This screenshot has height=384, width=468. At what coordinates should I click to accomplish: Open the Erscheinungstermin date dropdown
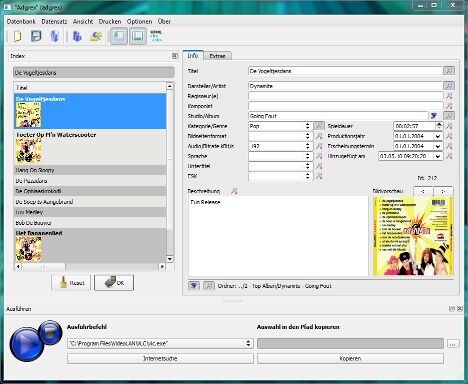[x=438, y=146]
